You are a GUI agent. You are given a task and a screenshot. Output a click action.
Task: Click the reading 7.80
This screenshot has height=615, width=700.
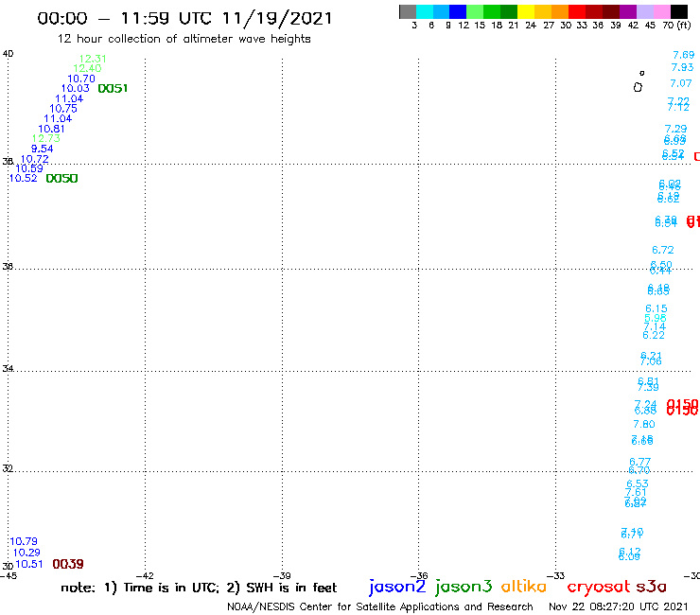pyautogui.click(x=644, y=424)
